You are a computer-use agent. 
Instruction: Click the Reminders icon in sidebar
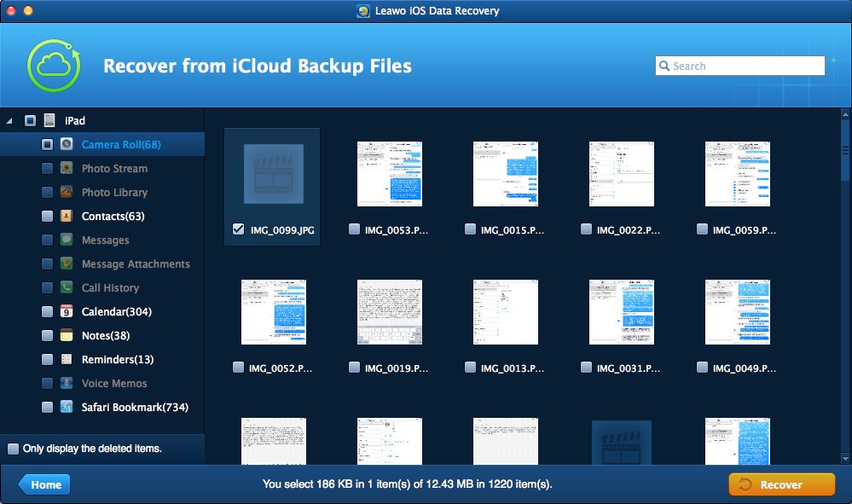click(x=67, y=360)
